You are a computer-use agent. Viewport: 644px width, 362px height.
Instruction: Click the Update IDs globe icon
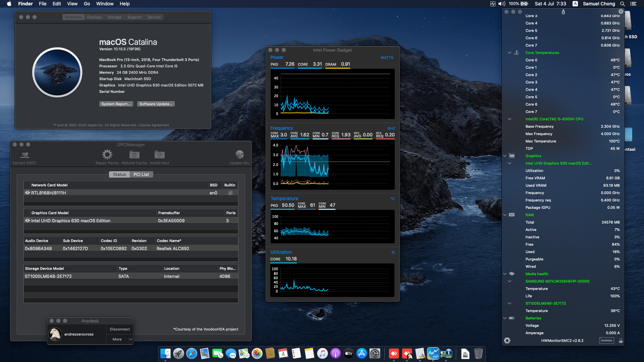coord(239,154)
